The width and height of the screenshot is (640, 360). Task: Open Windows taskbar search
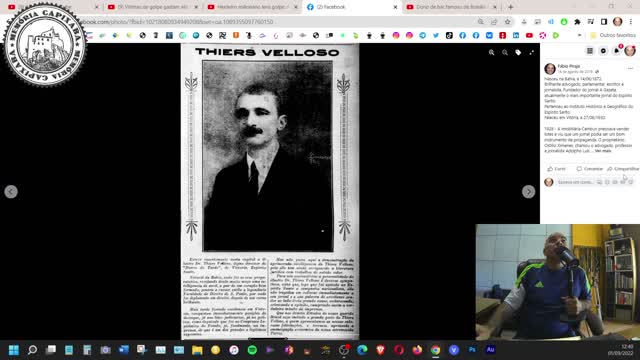[32, 350]
